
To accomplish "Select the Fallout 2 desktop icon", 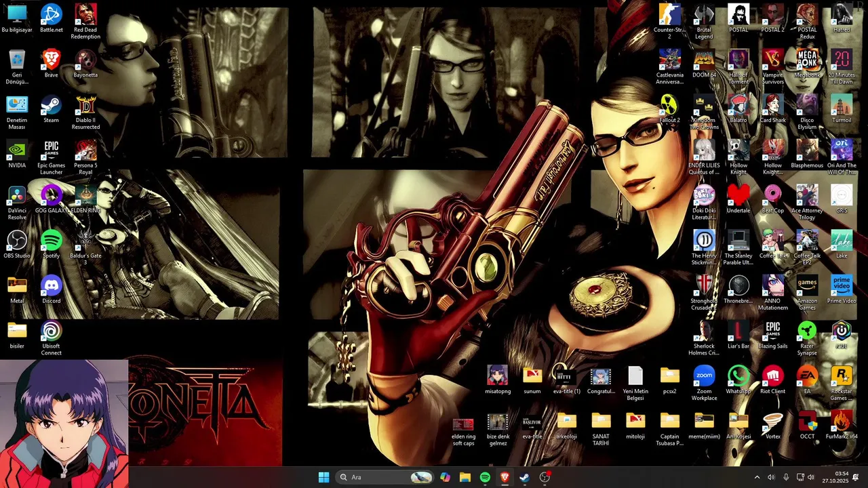I will [x=669, y=110].
